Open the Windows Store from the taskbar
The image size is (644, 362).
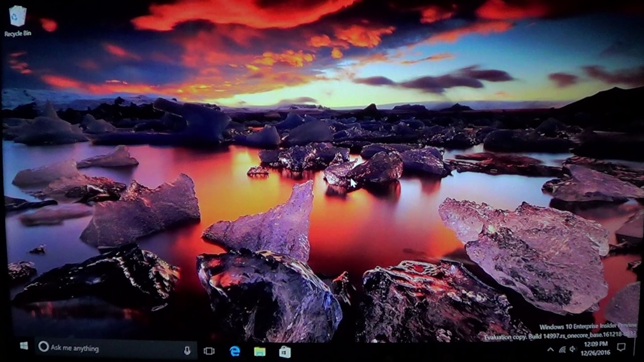tap(285, 351)
